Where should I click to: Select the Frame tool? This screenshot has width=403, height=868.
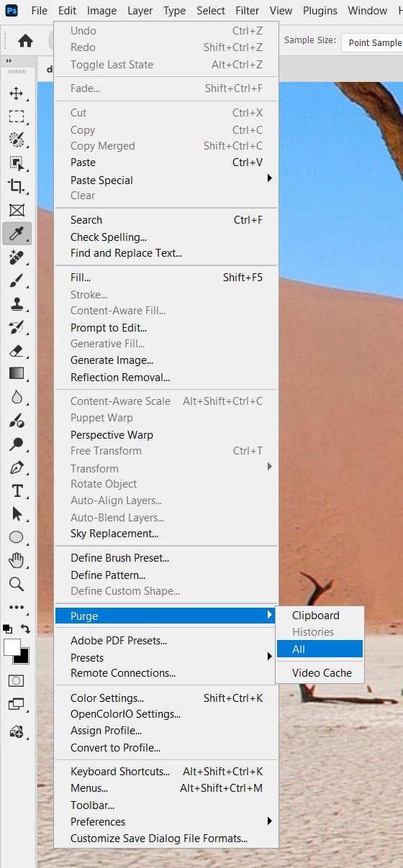tap(17, 210)
